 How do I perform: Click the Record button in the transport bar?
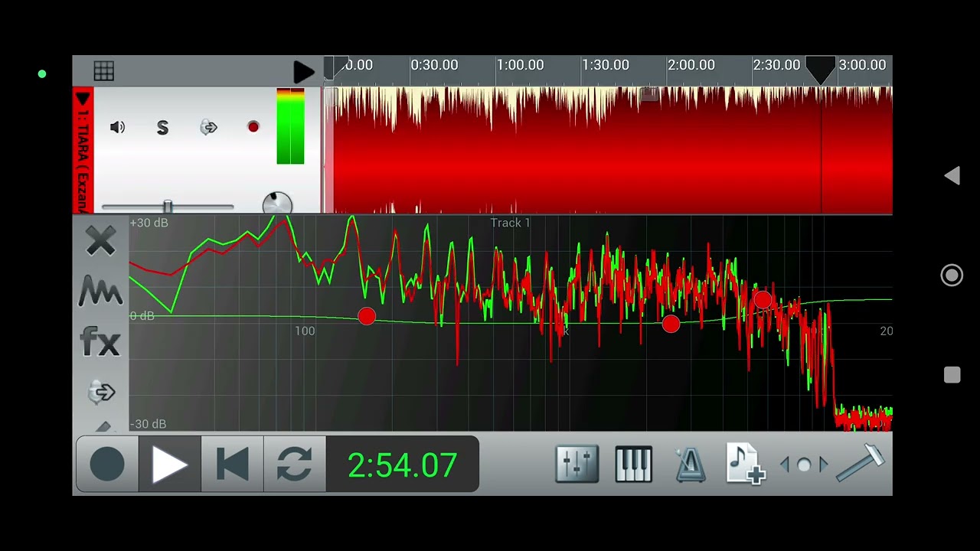click(107, 465)
